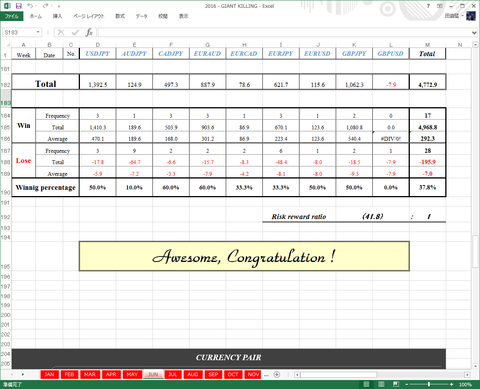Click the horizontal scrollbar left arrow

(297, 375)
